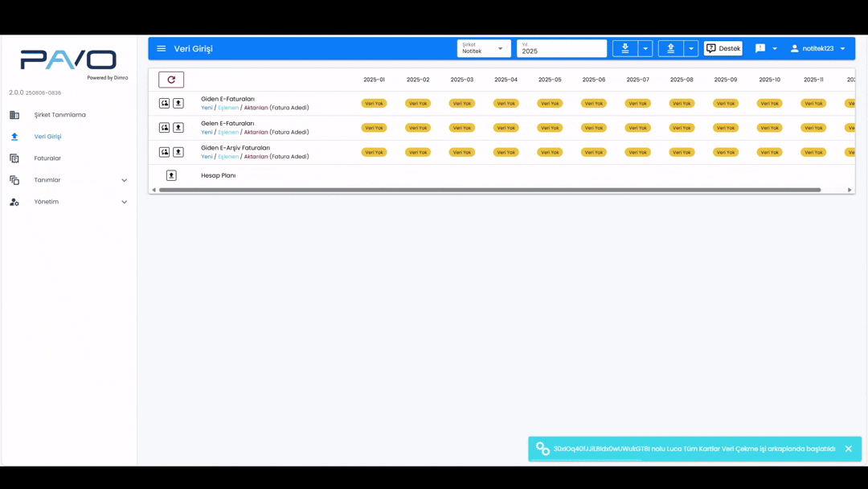Click the refresh icon above the invoice rows
This screenshot has width=868, height=489.
click(171, 80)
